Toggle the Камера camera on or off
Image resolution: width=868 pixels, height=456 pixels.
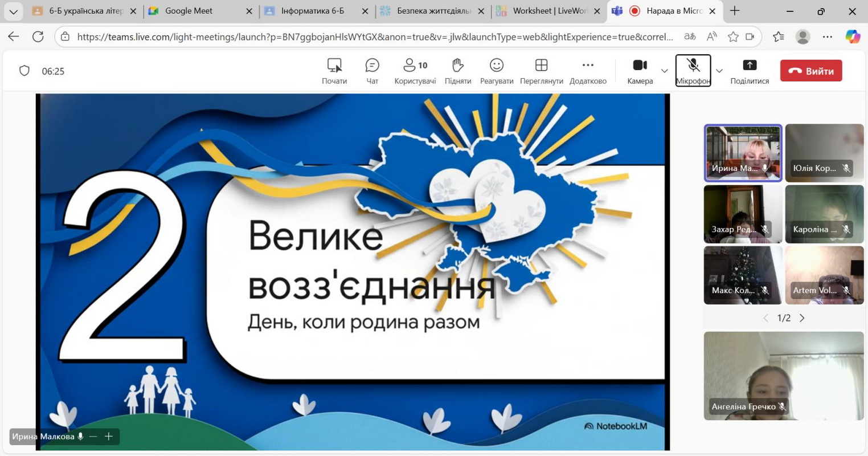click(x=640, y=71)
